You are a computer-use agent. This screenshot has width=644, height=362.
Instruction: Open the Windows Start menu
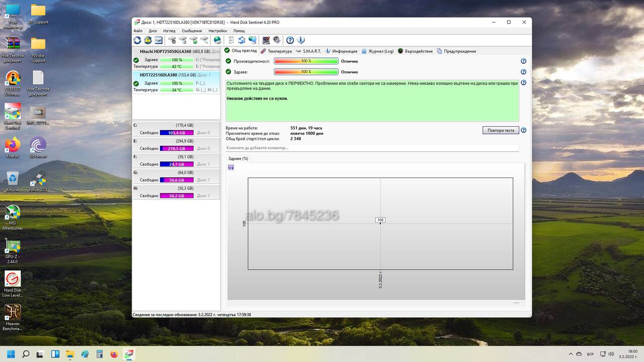tap(11, 354)
